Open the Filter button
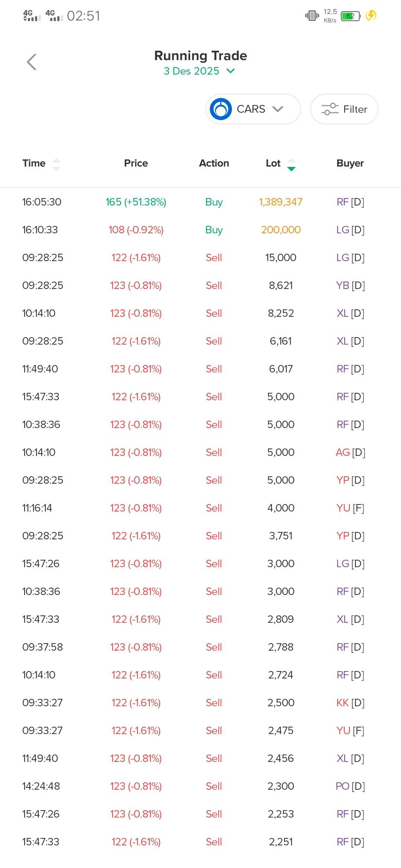401x868 pixels. pyautogui.click(x=344, y=109)
